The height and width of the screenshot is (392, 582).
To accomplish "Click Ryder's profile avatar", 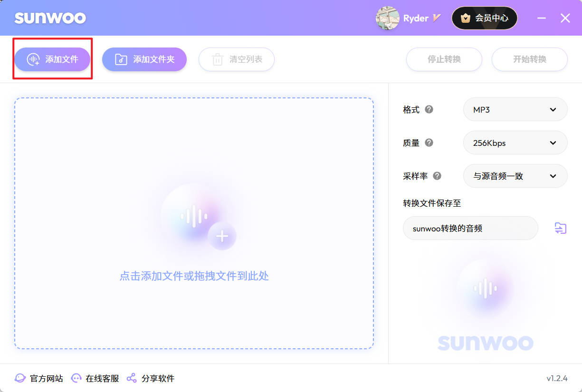I will point(387,18).
